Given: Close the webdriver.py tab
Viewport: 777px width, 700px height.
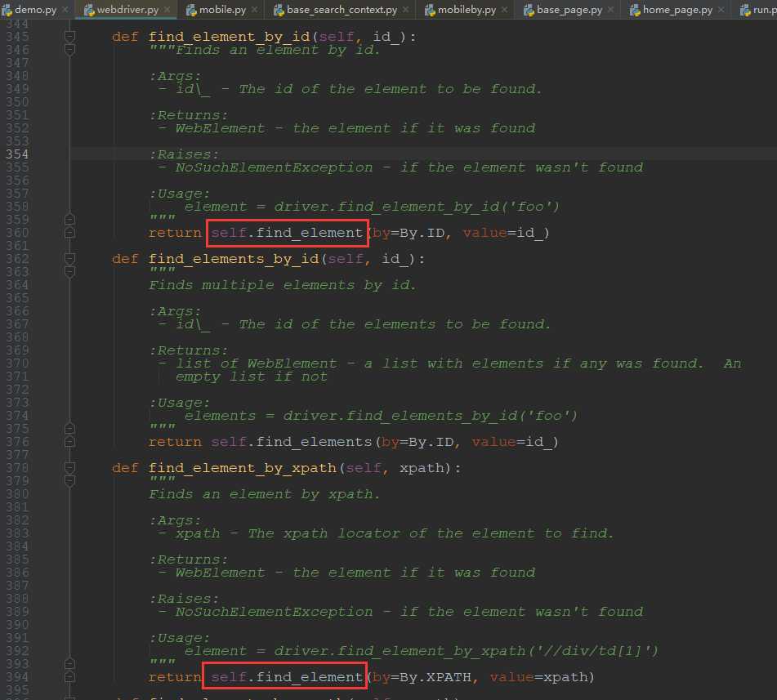Looking at the screenshot, I should [x=167, y=10].
